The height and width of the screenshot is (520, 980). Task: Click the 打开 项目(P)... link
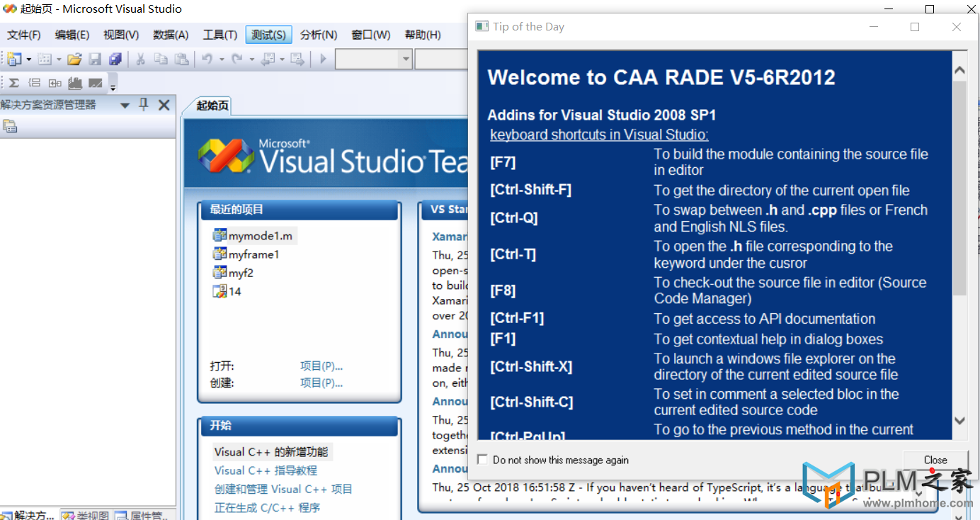point(321,366)
